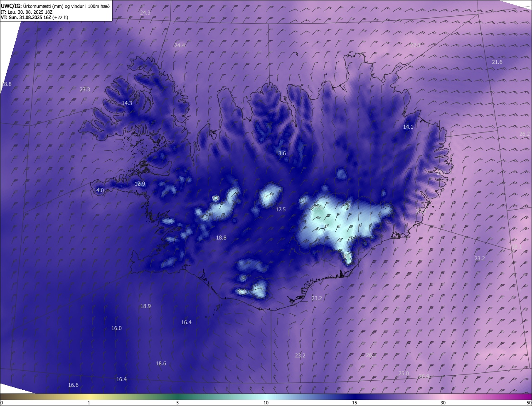This screenshot has width=532, height=406.
Task: Click the map value 14.0
Action: coord(99,191)
